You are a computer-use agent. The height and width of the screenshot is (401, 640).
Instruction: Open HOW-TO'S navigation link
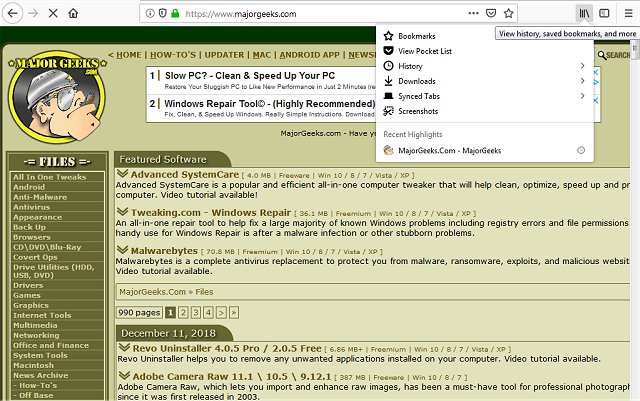pos(173,55)
